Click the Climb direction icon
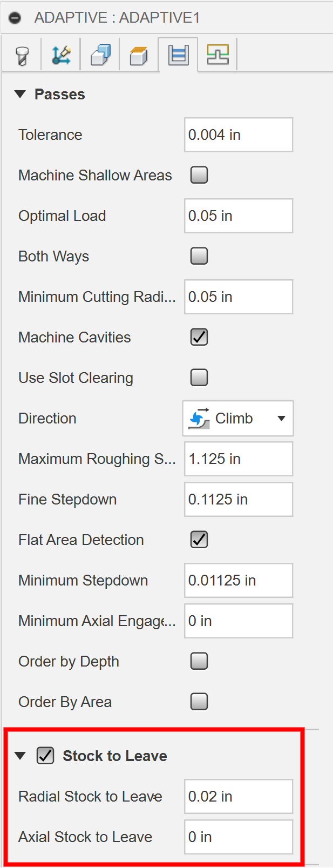Screen dimensions: 333x868 click(x=199, y=419)
